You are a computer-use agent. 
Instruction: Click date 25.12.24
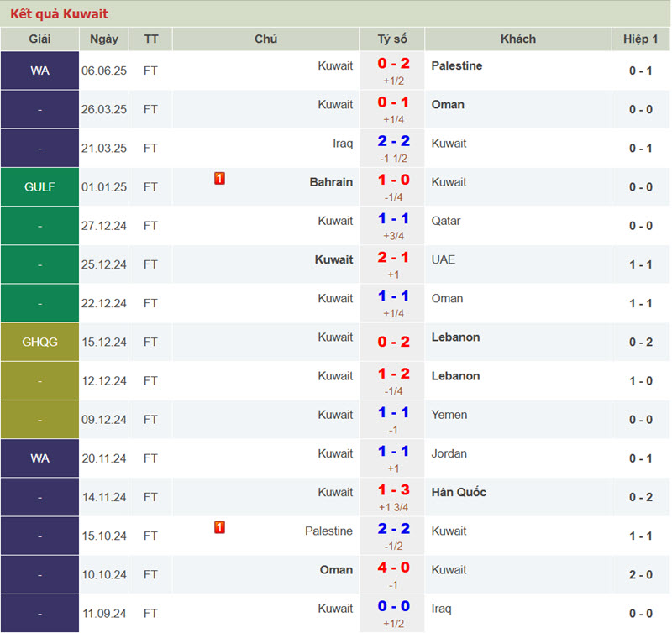pyautogui.click(x=104, y=264)
